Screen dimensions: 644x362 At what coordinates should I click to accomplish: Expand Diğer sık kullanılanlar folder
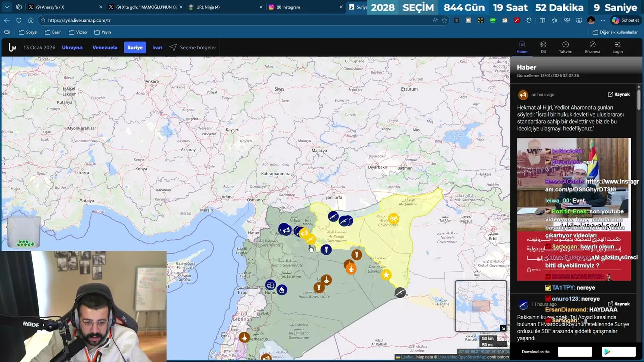pyautogui.click(x=615, y=32)
